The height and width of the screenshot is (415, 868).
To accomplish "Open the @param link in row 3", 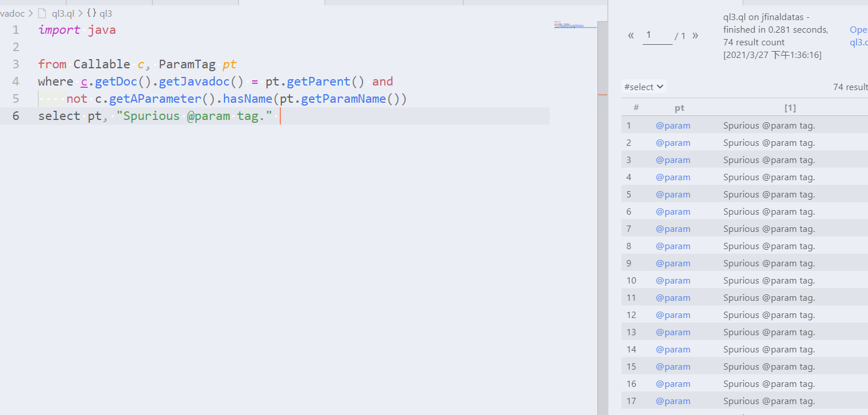I will point(673,160).
